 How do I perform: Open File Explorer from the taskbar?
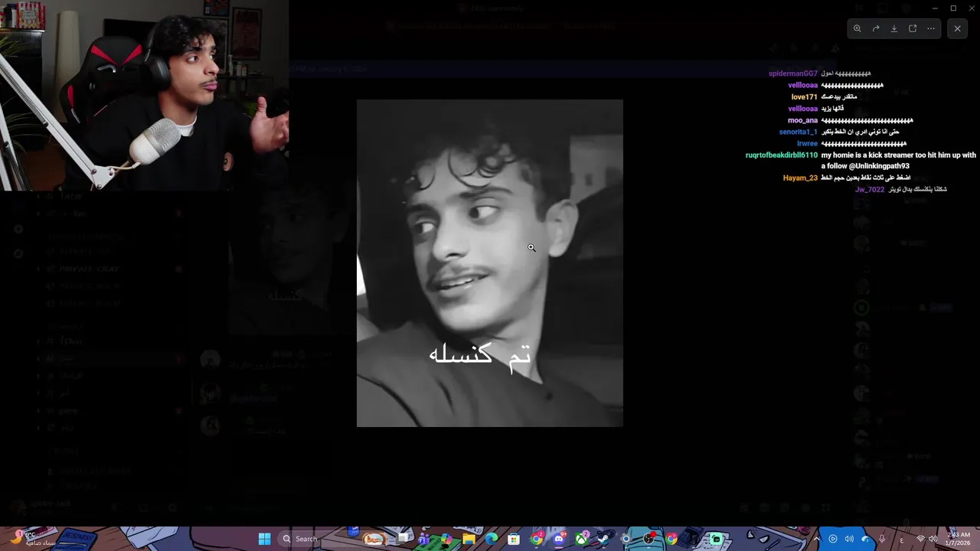click(469, 539)
